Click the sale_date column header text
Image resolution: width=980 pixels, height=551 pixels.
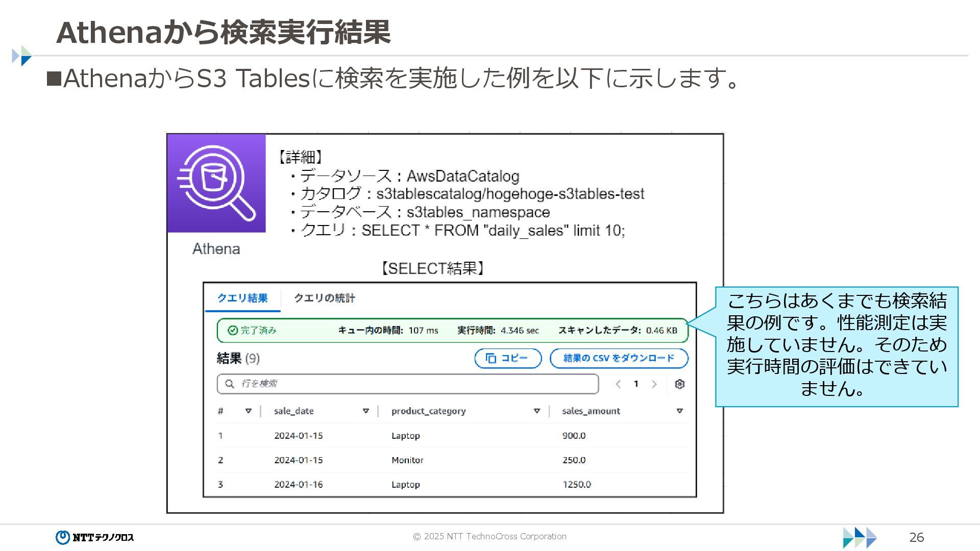click(x=294, y=411)
